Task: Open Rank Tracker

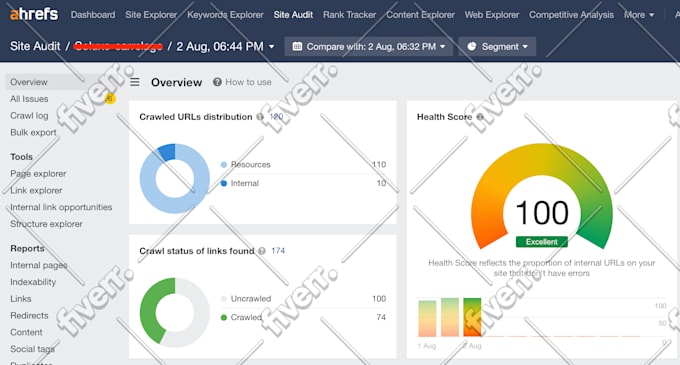Action: point(350,15)
